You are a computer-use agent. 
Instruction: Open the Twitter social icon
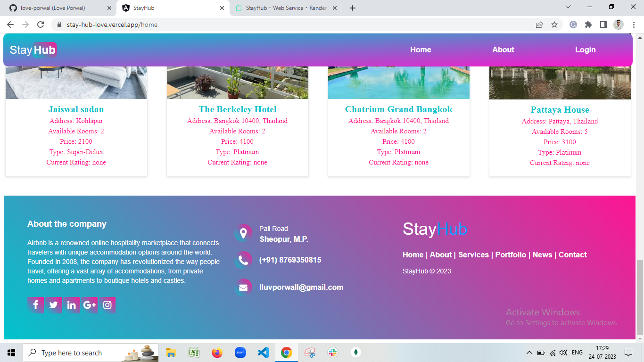point(54,305)
